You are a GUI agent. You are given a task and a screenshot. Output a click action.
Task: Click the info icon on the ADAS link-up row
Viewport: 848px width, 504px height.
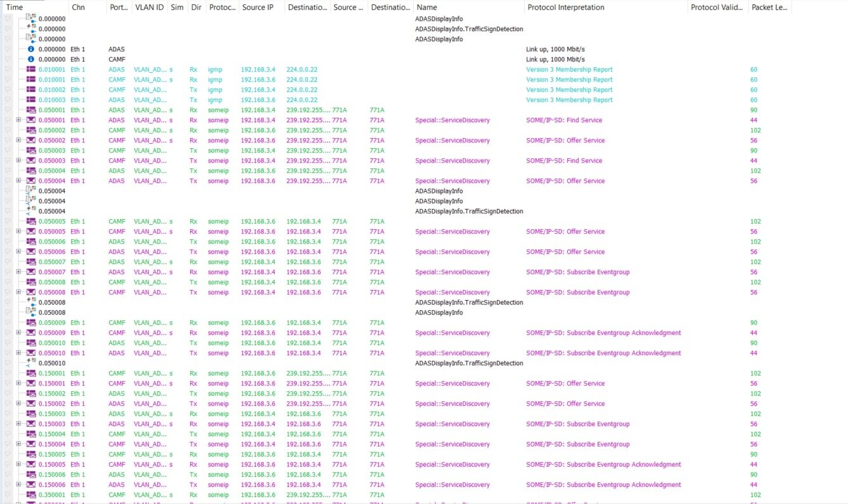pyautogui.click(x=31, y=49)
